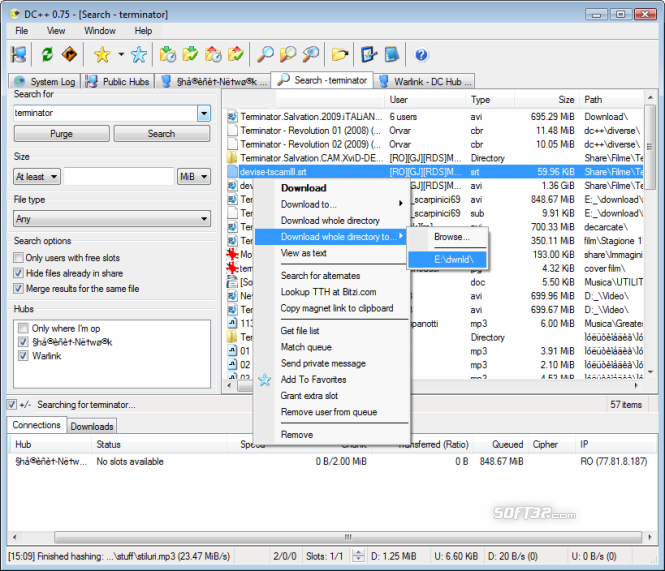Viewport: 665px width, 571px height.
Task: Click scroll-down arrow of results list
Action: coord(650,372)
